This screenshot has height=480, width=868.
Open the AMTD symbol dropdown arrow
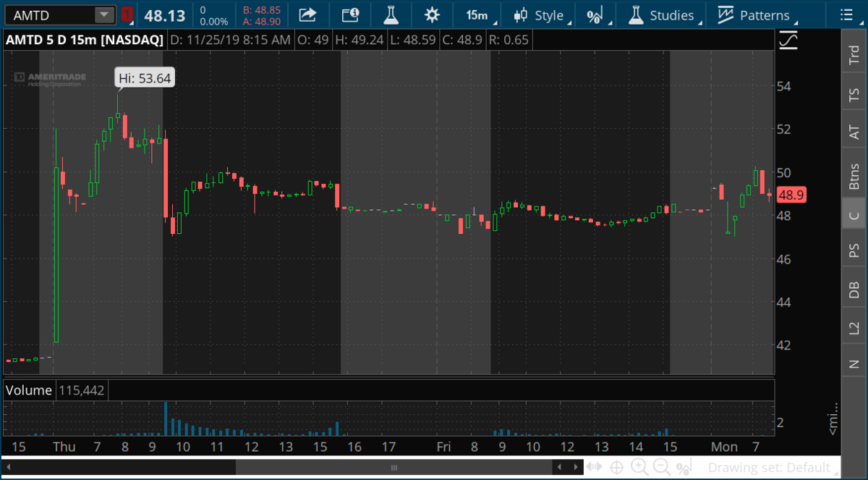[x=105, y=15]
